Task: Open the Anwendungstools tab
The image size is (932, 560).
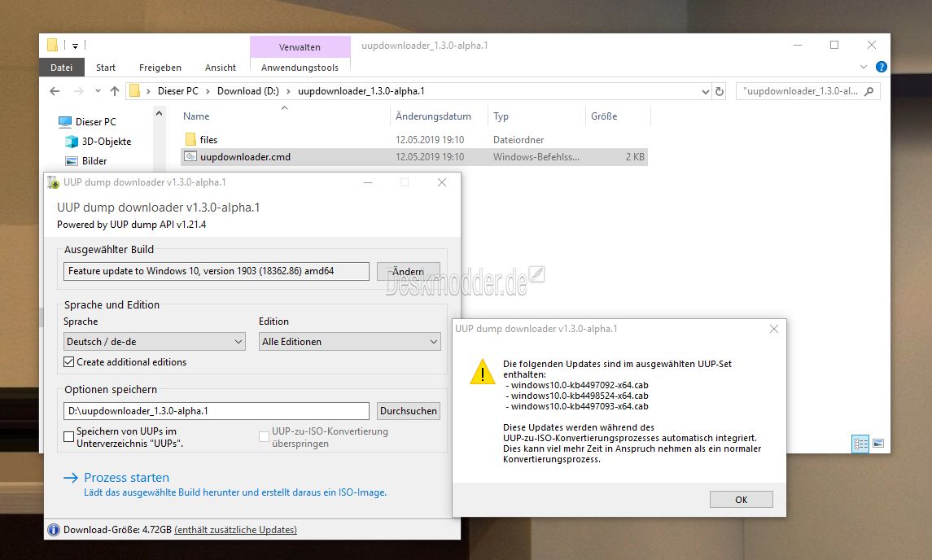Action: (x=300, y=68)
